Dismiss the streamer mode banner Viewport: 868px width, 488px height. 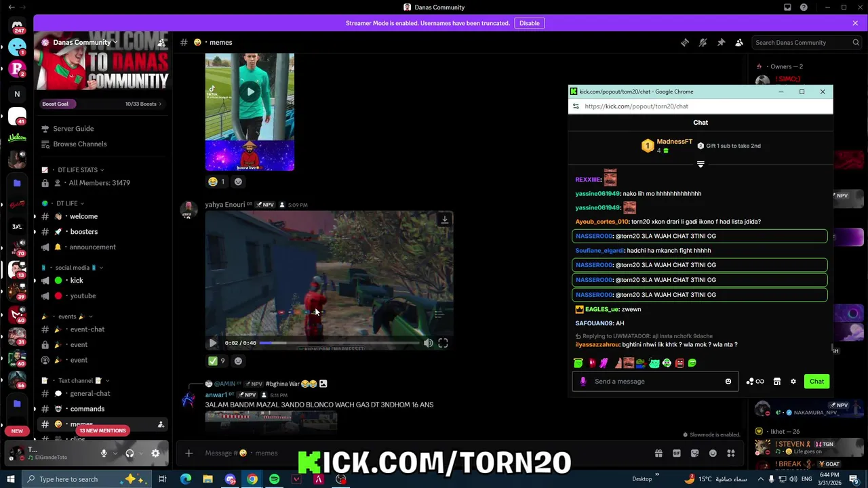pyautogui.click(x=855, y=23)
